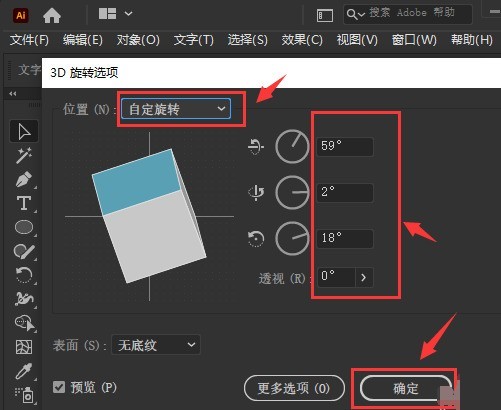Image resolution: width=501 pixels, height=410 pixels.
Task: Open the 文字(T) menu
Action: [x=194, y=40]
